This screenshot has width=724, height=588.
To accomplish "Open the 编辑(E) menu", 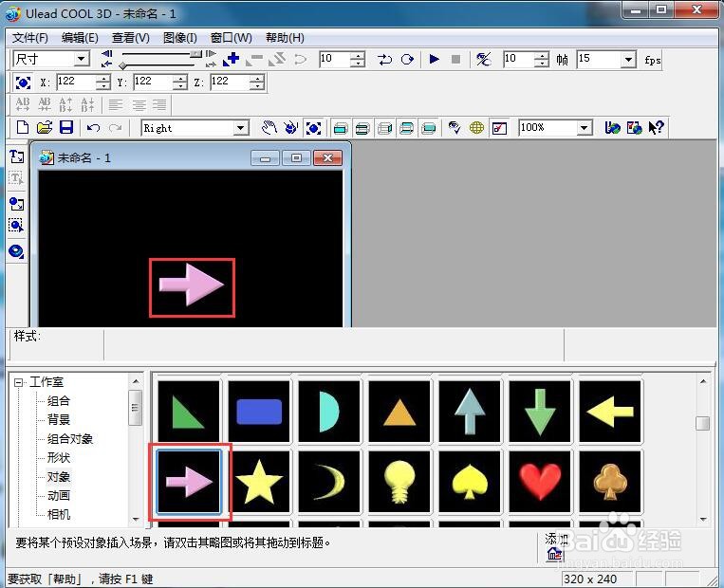I will click(x=80, y=38).
